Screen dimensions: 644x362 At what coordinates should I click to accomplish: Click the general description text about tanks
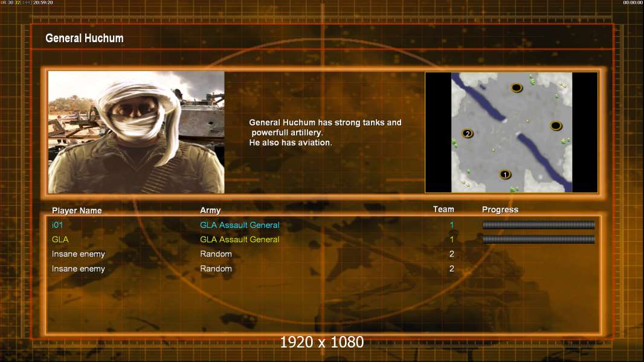tap(325, 132)
